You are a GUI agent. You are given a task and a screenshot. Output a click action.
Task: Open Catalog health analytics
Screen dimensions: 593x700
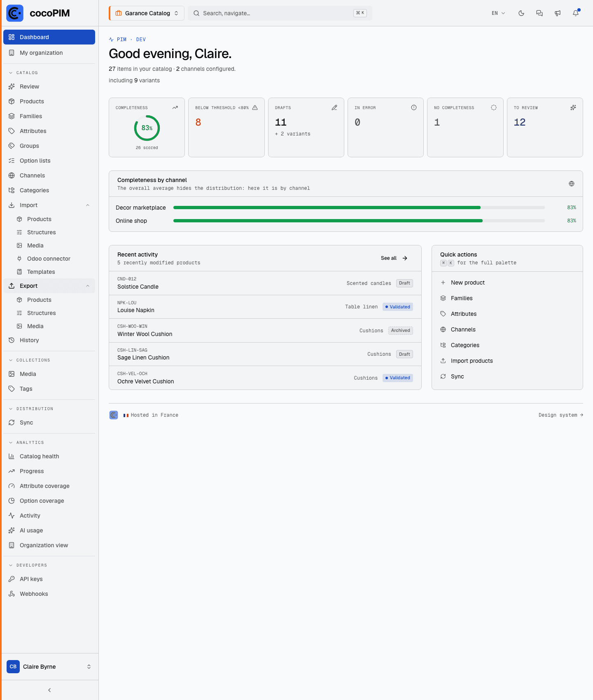pyautogui.click(x=49, y=456)
